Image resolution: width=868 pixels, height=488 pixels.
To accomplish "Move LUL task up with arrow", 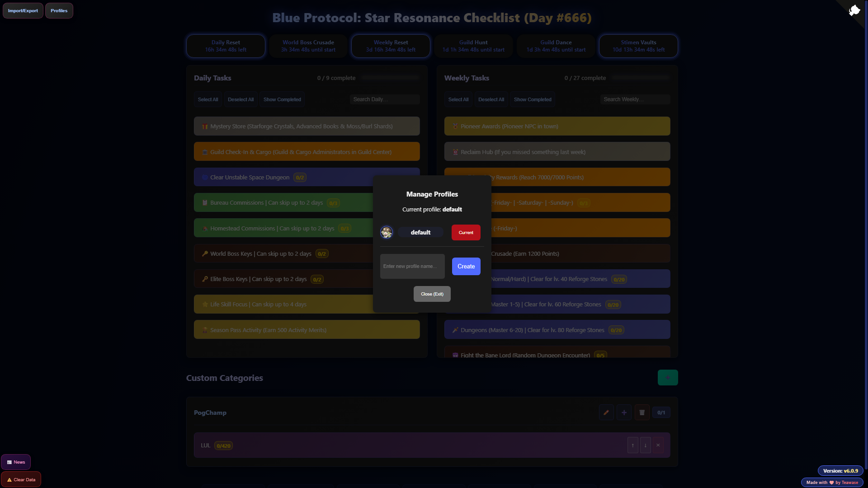I will (x=632, y=446).
